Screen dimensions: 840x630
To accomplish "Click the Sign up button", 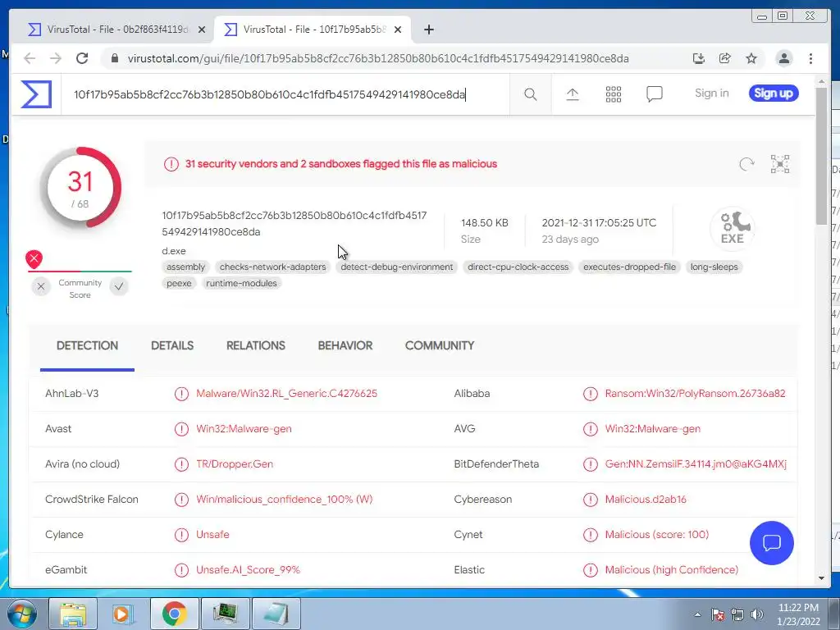I will [774, 94].
